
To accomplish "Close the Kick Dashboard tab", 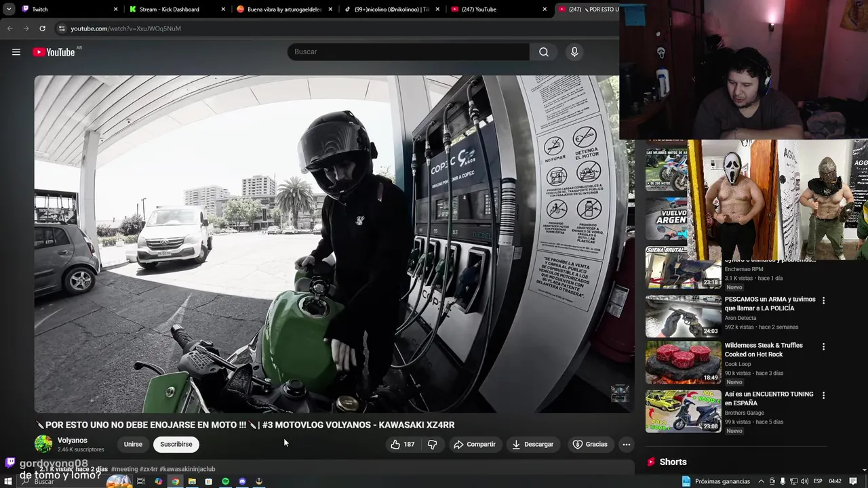I will (x=223, y=9).
